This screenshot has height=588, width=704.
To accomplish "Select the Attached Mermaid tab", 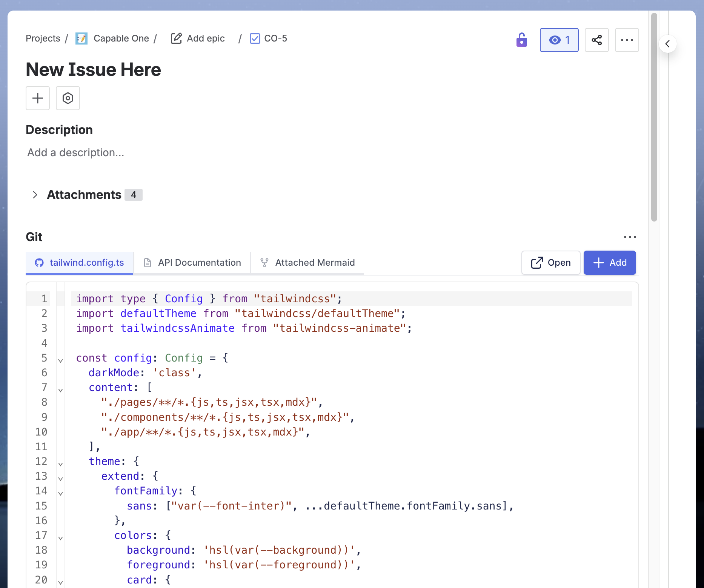I will pyautogui.click(x=307, y=263).
